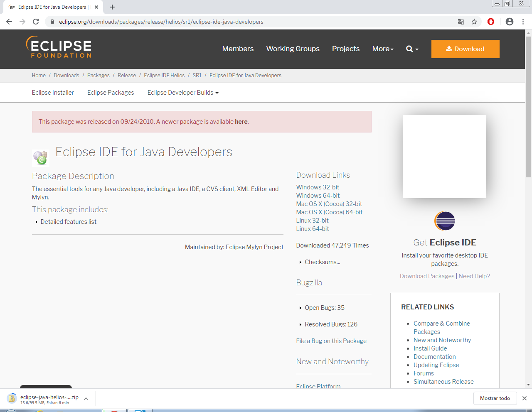Open Documentation link
The height and width of the screenshot is (412, 532).
point(435,357)
